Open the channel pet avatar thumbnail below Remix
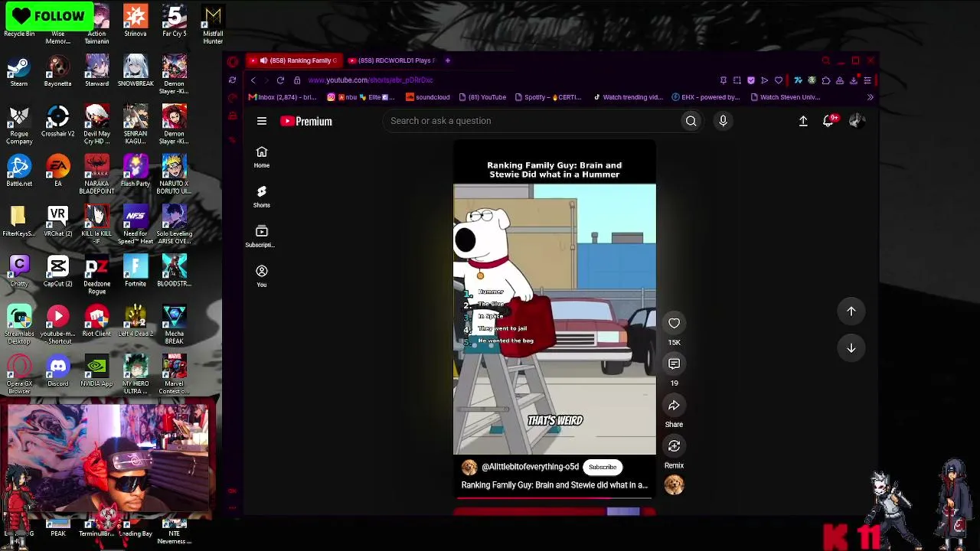980x551 pixels. (674, 485)
